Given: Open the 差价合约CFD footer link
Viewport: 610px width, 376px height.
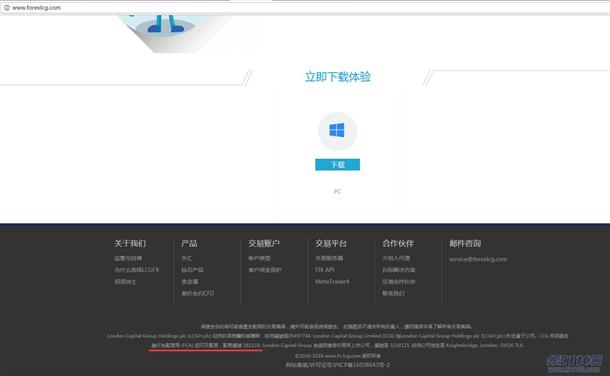Looking at the screenshot, I should pyautogui.click(x=198, y=293).
